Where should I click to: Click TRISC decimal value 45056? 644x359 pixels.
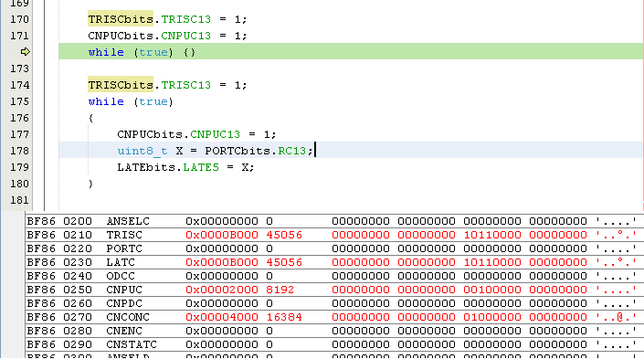click(284, 235)
